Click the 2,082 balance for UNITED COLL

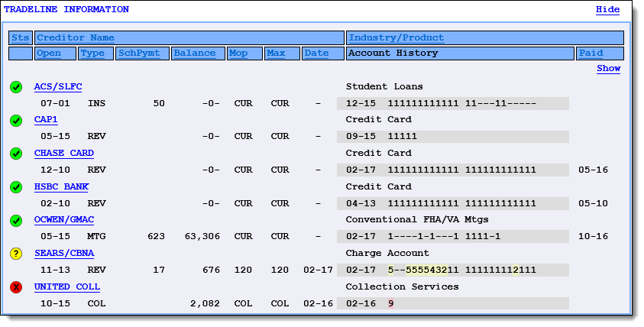pos(205,304)
